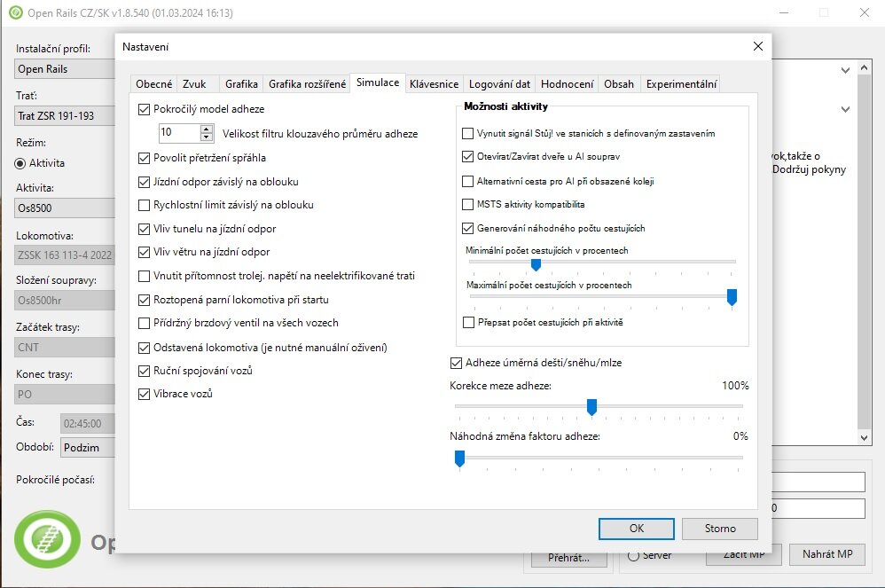Click the adhesion filter size value field
885x588 pixels.
179,133
